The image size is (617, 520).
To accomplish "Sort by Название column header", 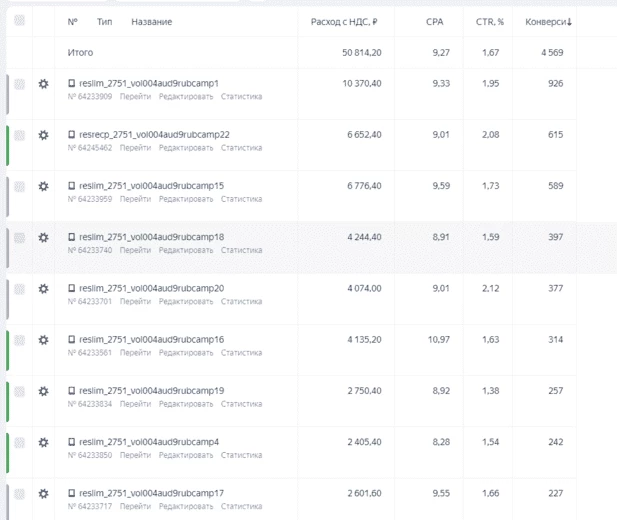I will tap(151, 22).
